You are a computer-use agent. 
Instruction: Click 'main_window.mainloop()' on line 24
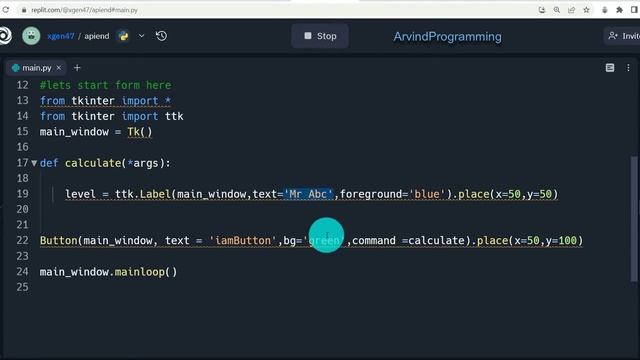[109, 272]
